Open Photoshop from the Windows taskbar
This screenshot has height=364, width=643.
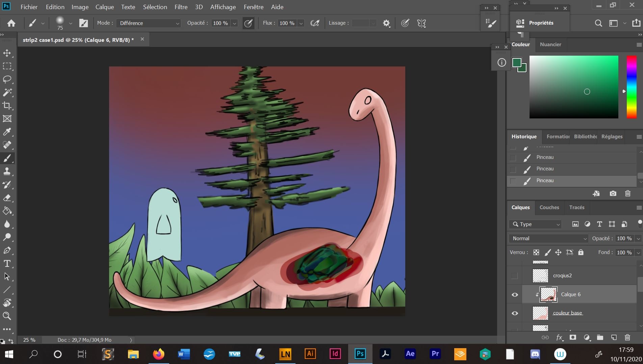(x=360, y=354)
